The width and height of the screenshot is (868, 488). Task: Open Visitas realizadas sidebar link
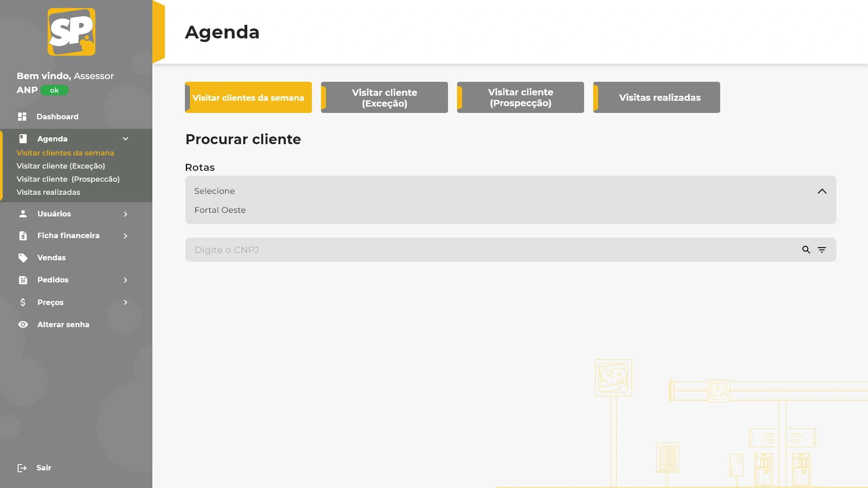pyautogui.click(x=48, y=192)
